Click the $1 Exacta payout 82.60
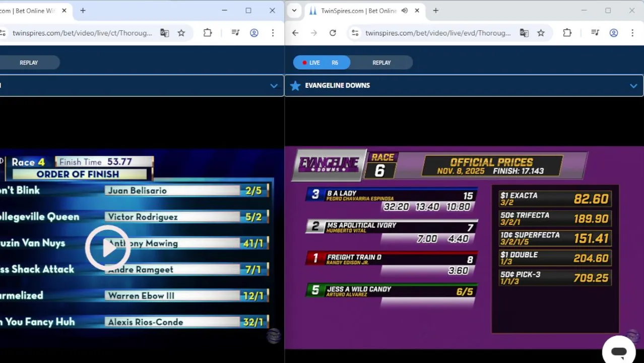This screenshot has height=363, width=644. pyautogui.click(x=591, y=199)
